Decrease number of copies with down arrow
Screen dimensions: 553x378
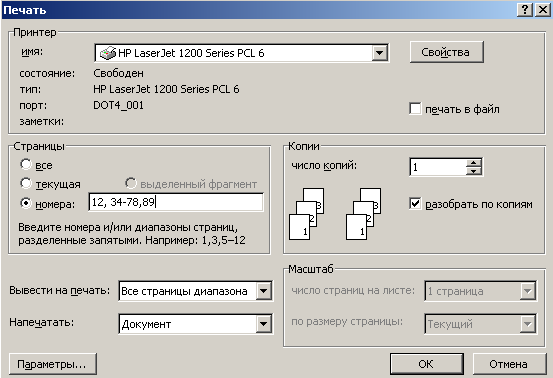click(474, 171)
